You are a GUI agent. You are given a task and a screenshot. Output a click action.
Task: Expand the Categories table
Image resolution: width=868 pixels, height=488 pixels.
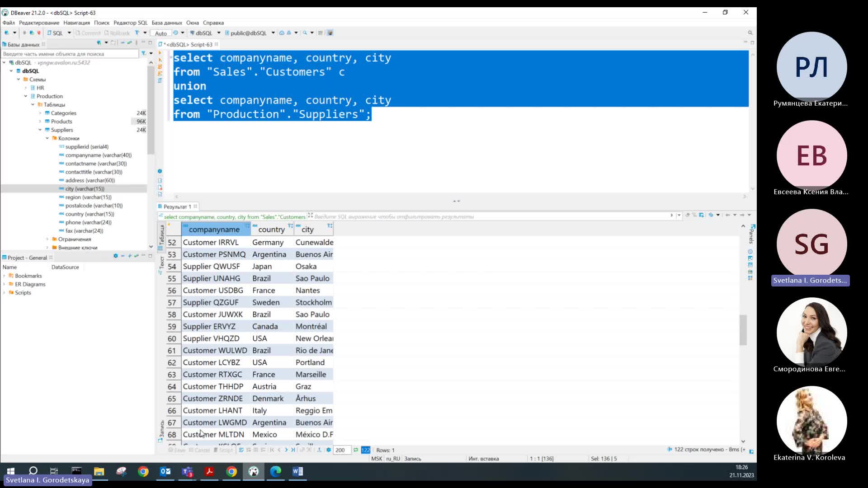tap(40, 113)
